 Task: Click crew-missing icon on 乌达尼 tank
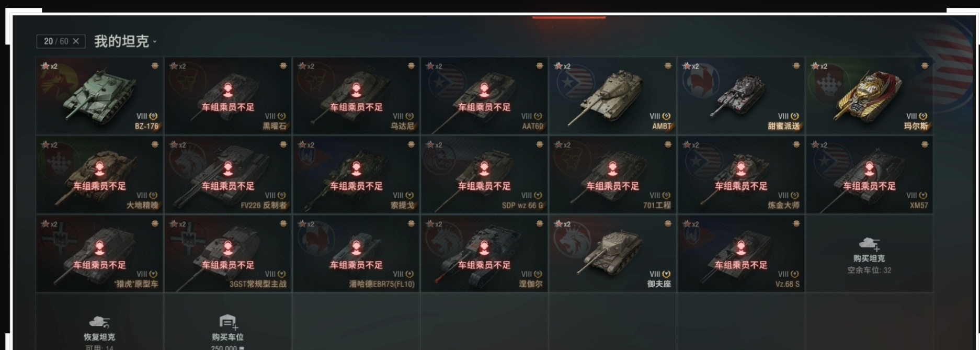[356, 90]
